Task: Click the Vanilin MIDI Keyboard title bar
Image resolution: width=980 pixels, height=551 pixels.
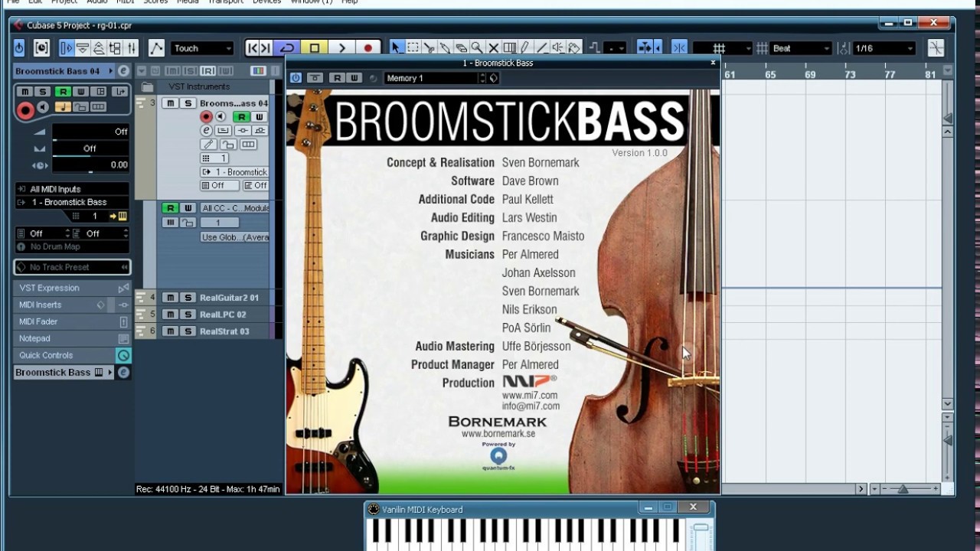Action: [539, 509]
